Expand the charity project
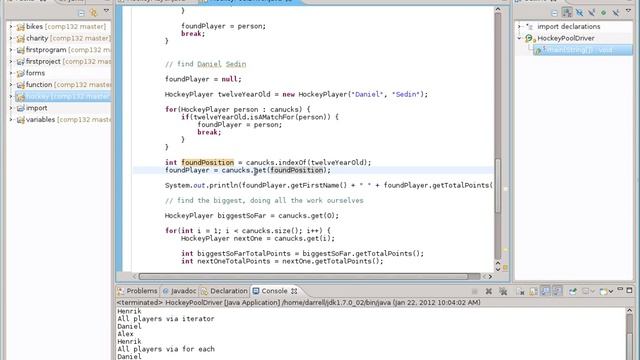The height and width of the screenshot is (360, 640). [11, 38]
